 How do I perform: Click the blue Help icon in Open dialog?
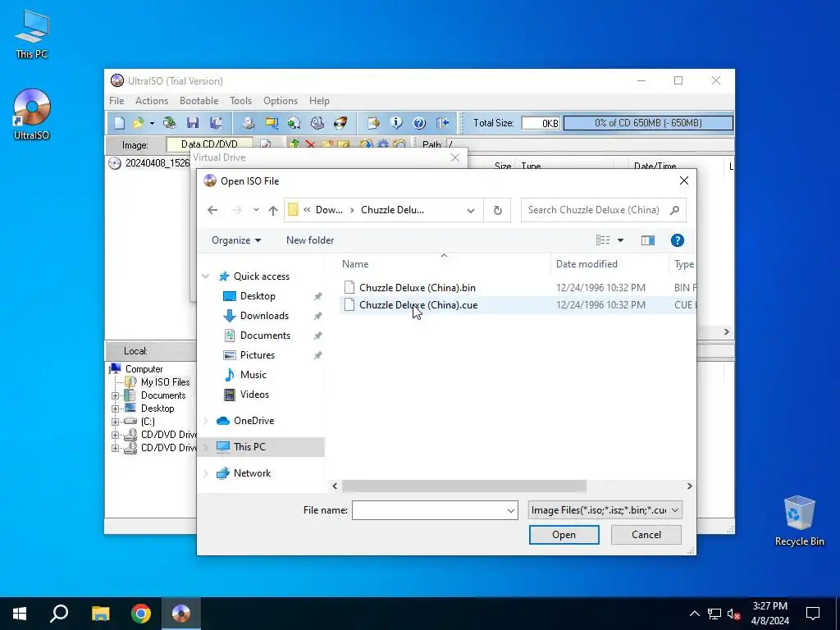click(x=677, y=240)
